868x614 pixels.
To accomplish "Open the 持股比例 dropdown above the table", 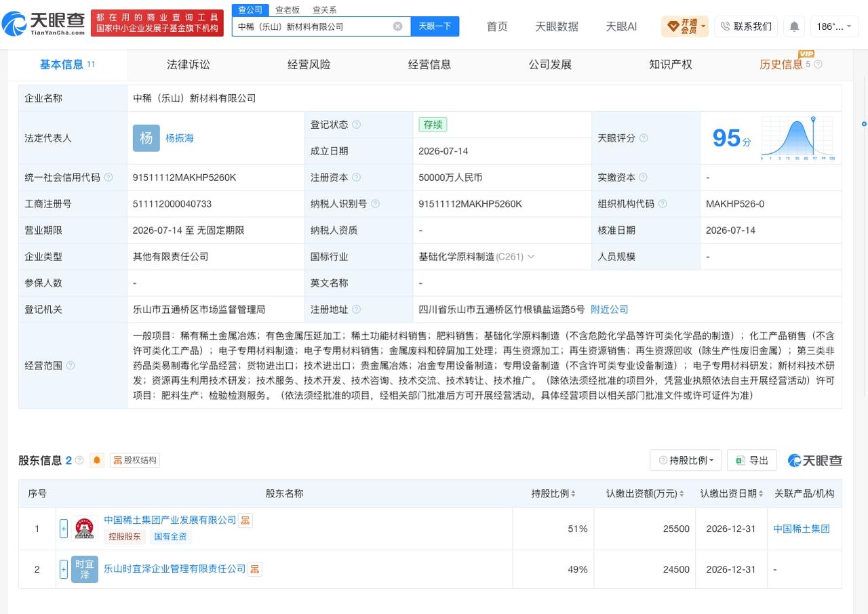I will 686,460.
